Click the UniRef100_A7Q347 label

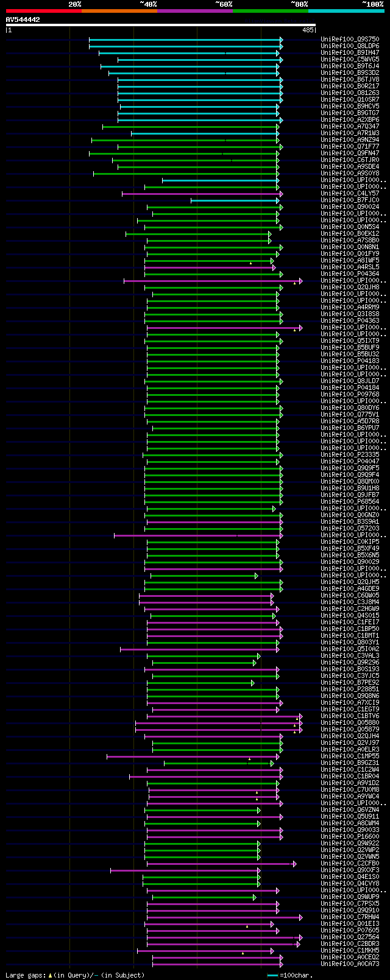(x=350, y=127)
